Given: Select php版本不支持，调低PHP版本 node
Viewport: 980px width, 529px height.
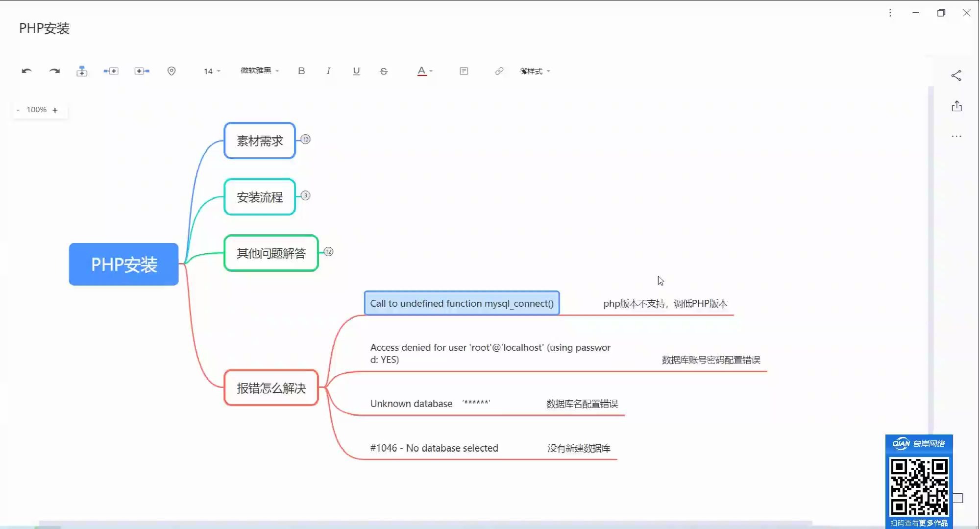Looking at the screenshot, I should click(665, 304).
